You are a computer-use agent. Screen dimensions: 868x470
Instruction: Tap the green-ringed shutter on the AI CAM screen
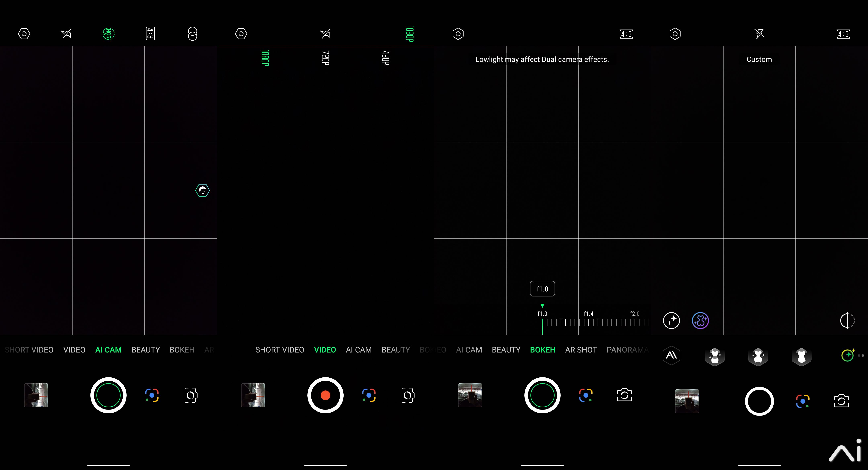point(108,395)
